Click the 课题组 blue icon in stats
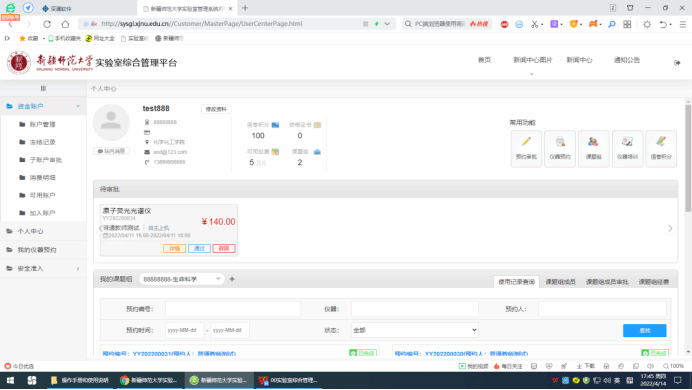 pyautogui.click(x=317, y=152)
